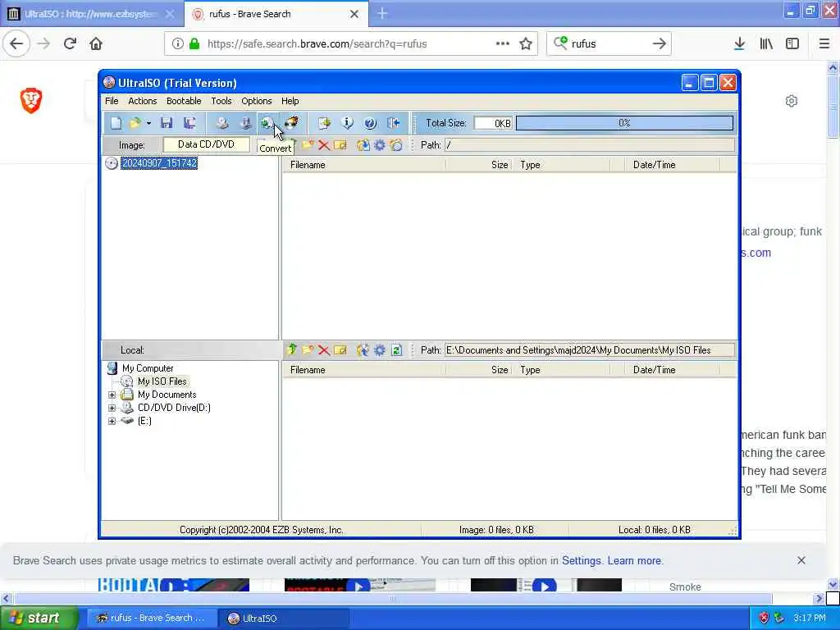Click the gear settings icon in the Local toolbar
The width and height of the screenshot is (840, 630).
(x=380, y=349)
